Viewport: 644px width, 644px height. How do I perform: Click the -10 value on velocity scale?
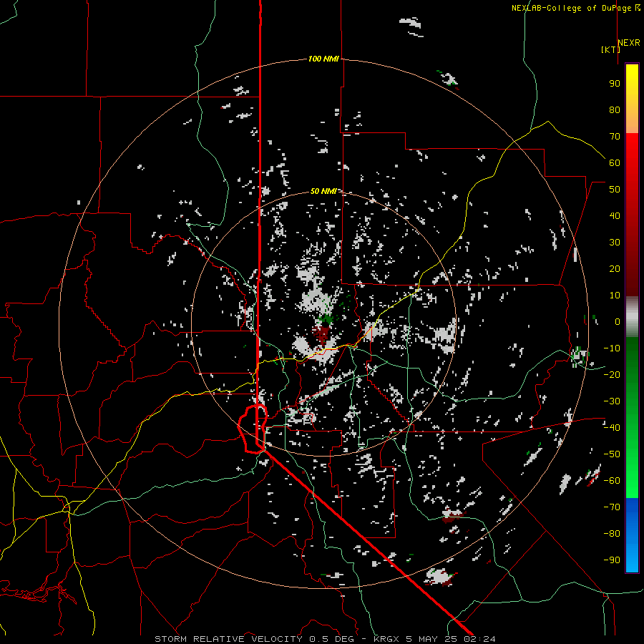point(612,348)
